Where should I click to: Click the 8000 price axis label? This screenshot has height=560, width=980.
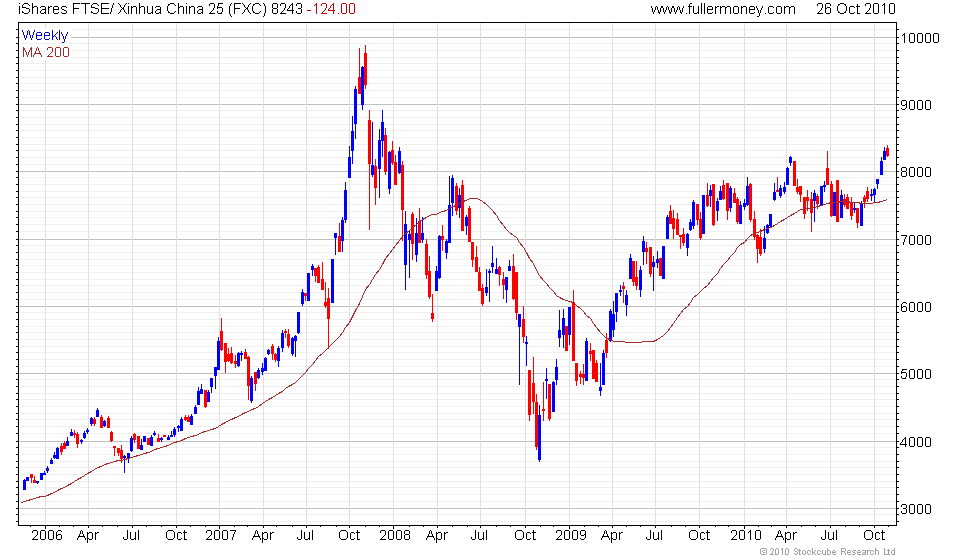tap(916, 172)
